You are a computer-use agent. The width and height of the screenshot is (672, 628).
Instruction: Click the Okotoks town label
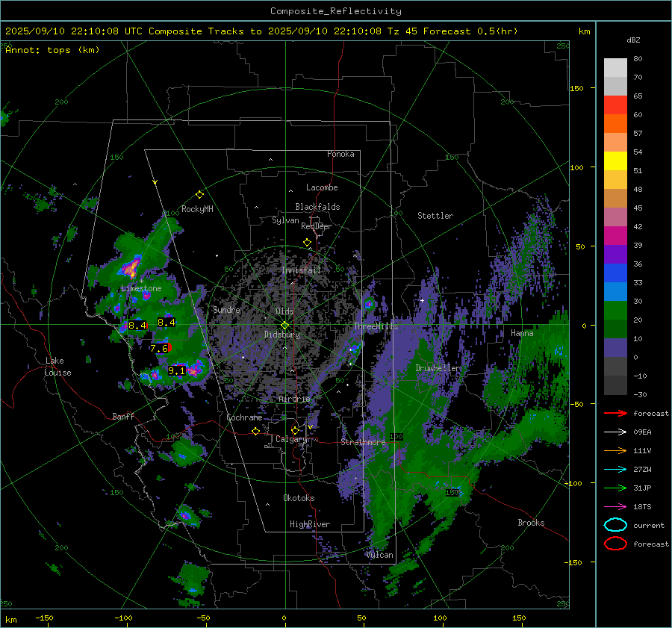pyautogui.click(x=299, y=498)
